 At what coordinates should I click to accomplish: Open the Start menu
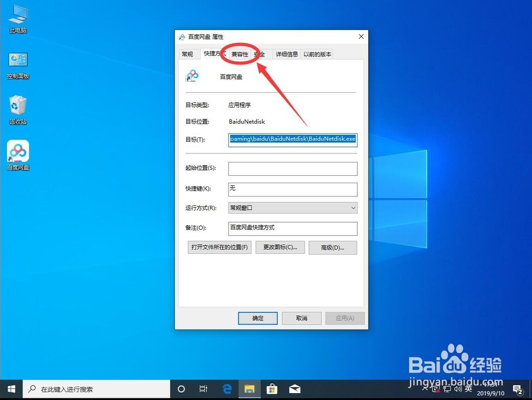click(x=11, y=389)
